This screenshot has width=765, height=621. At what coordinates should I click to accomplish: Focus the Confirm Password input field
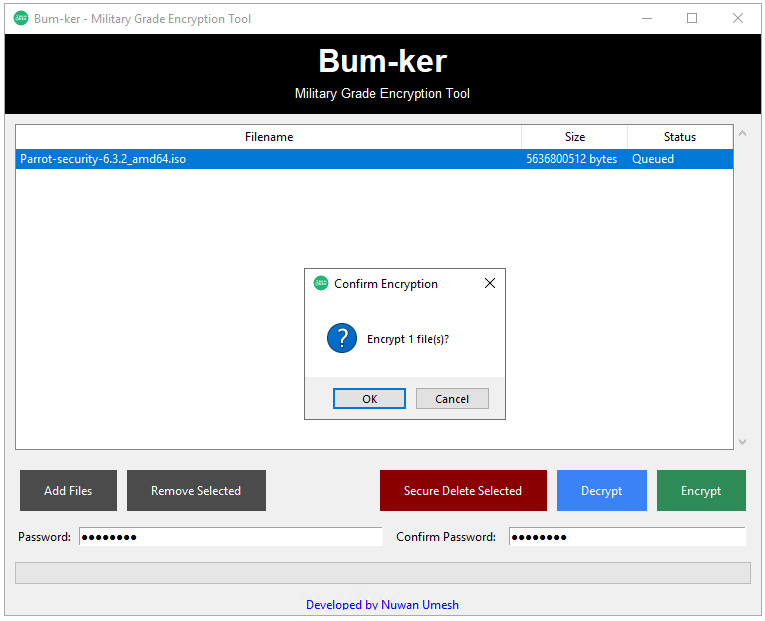tap(627, 537)
